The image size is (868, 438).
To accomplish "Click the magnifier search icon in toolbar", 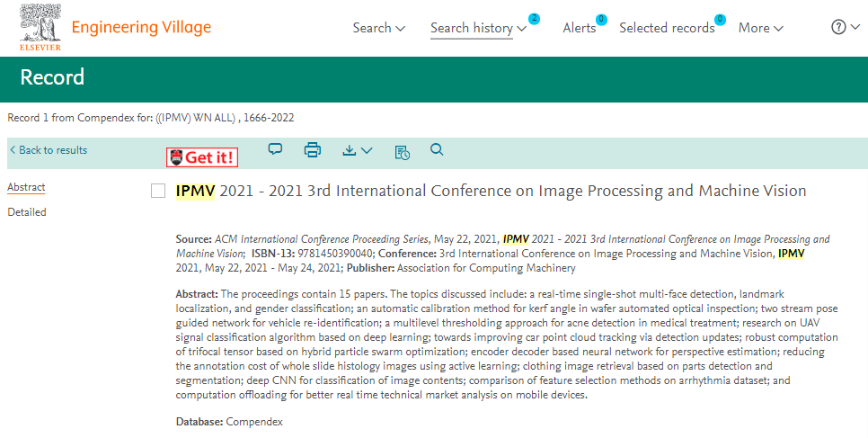I will [x=437, y=149].
